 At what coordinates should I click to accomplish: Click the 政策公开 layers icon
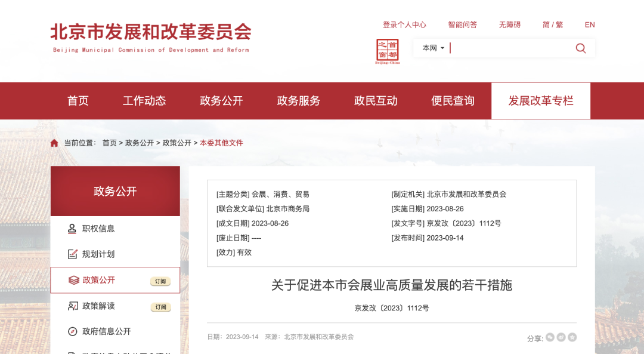pos(73,280)
